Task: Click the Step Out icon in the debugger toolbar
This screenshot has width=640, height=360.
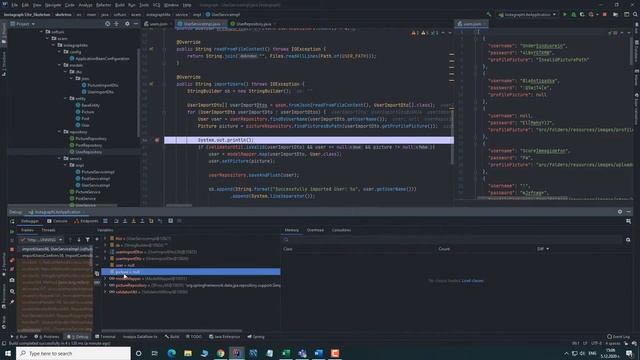Action: 142,221
